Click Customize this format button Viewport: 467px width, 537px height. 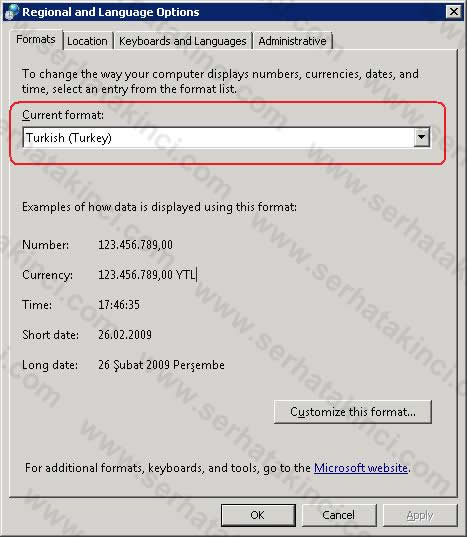click(353, 412)
